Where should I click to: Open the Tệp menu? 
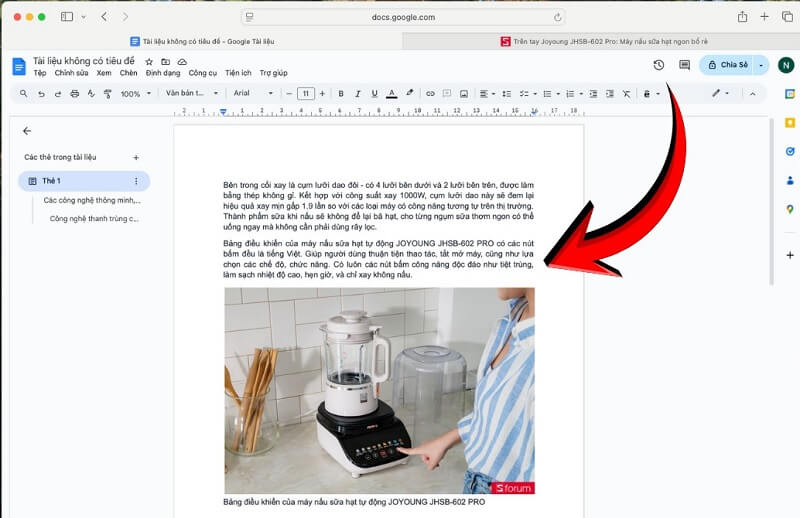[x=40, y=73]
